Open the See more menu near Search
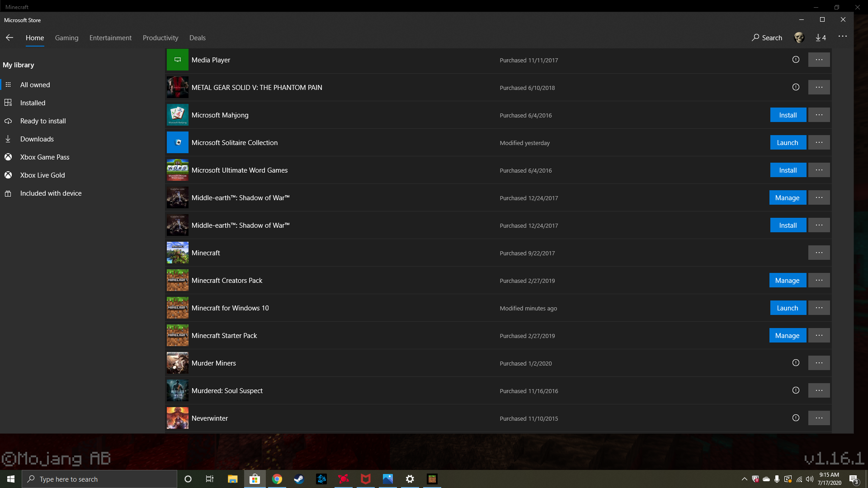868x488 pixels. pyautogui.click(x=842, y=36)
